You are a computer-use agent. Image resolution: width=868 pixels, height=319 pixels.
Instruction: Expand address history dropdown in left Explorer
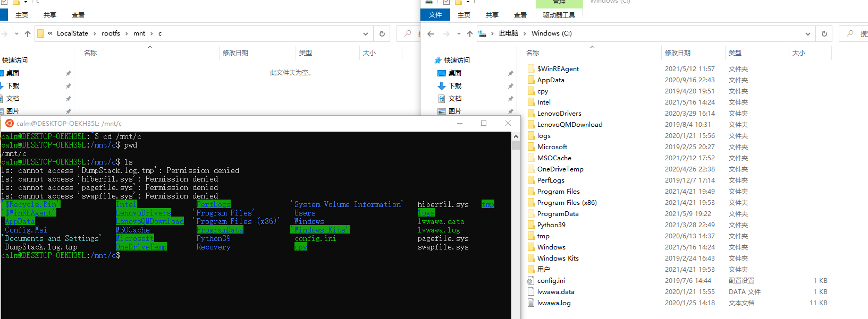[x=366, y=33]
